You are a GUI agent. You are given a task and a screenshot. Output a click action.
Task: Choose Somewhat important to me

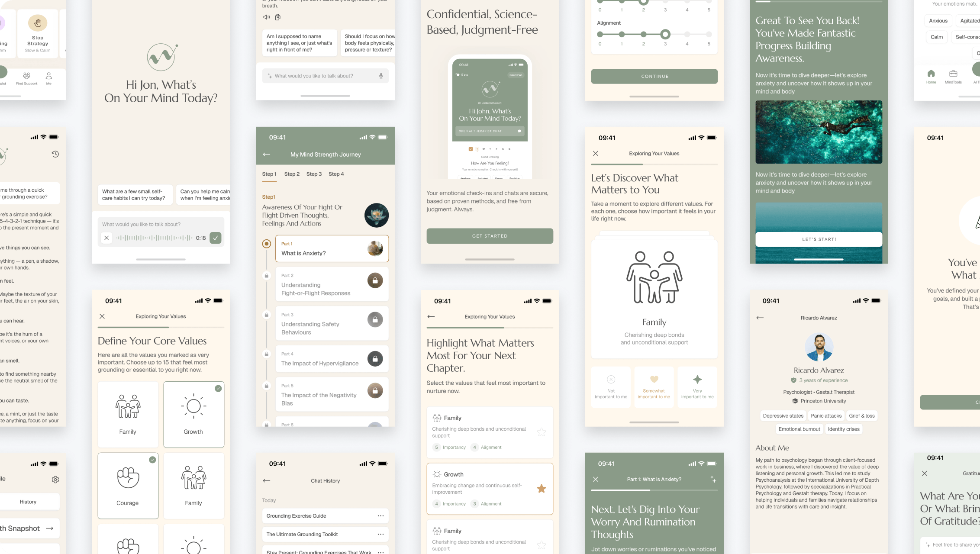click(x=654, y=387)
